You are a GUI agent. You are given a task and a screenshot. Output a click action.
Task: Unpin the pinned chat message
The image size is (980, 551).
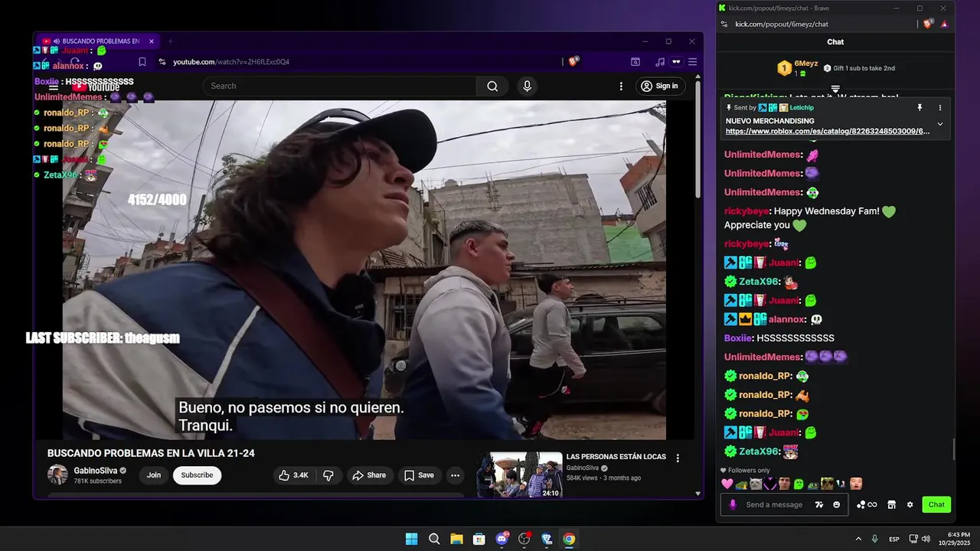[x=920, y=108]
